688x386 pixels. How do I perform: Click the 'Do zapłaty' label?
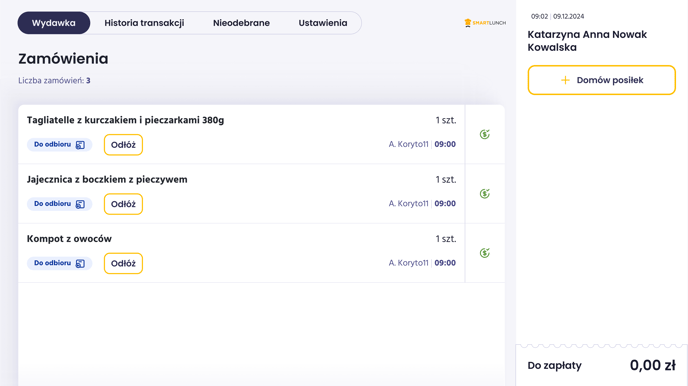point(555,365)
